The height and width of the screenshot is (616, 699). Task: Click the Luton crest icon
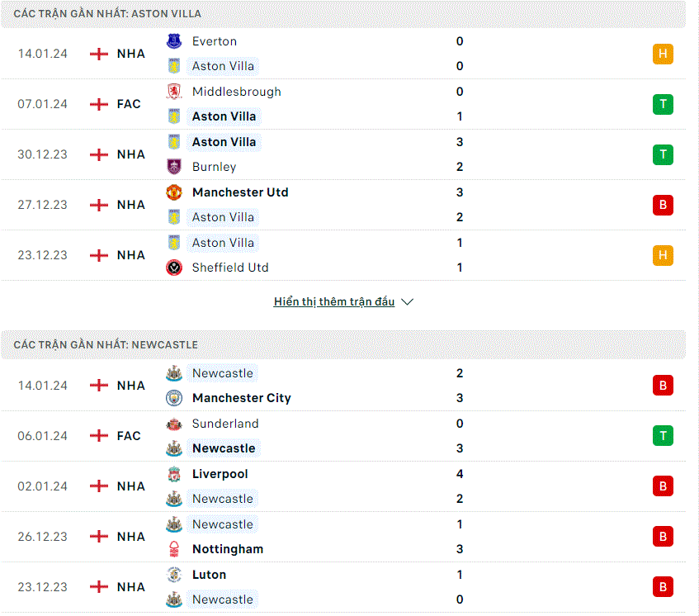pos(174,574)
